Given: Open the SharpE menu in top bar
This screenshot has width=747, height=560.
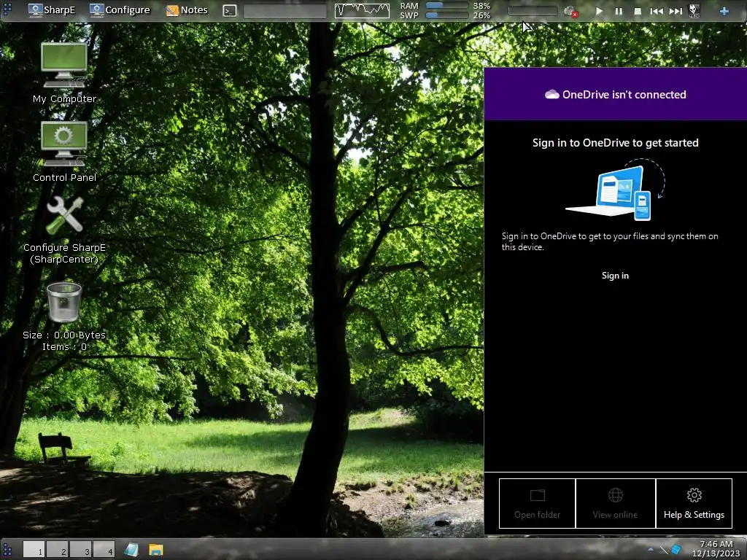Looking at the screenshot, I should 52,10.
